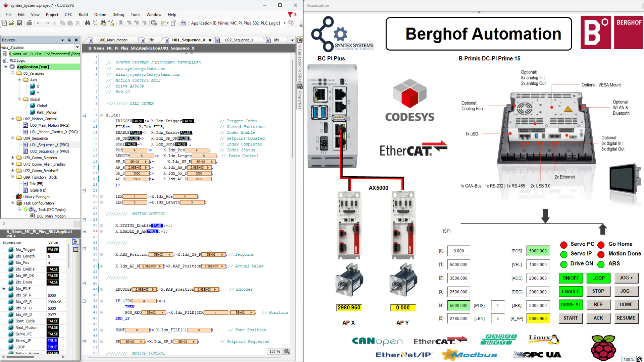The image size is (644, 362).
Task: Open the Online menu
Action: click(100, 15)
